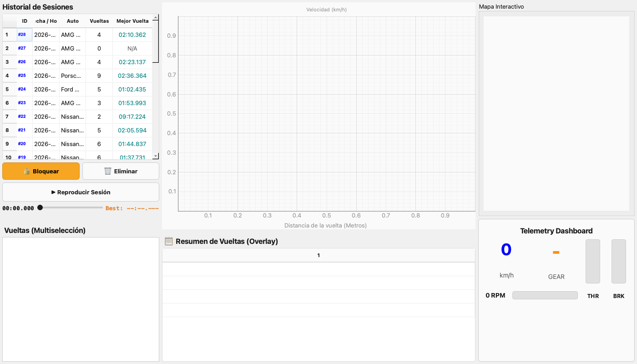Image resolution: width=637 pixels, height=364 pixels.
Task: Select session ID #28
Action: click(x=25, y=35)
